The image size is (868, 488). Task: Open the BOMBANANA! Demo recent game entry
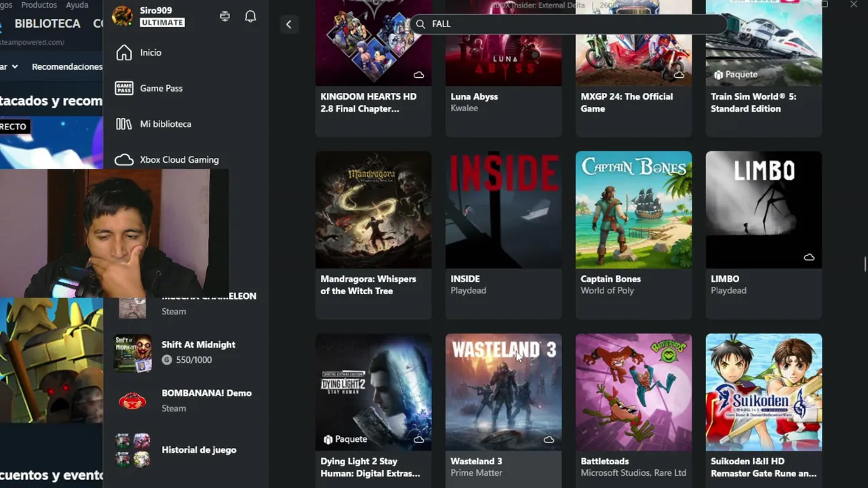(x=184, y=401)
